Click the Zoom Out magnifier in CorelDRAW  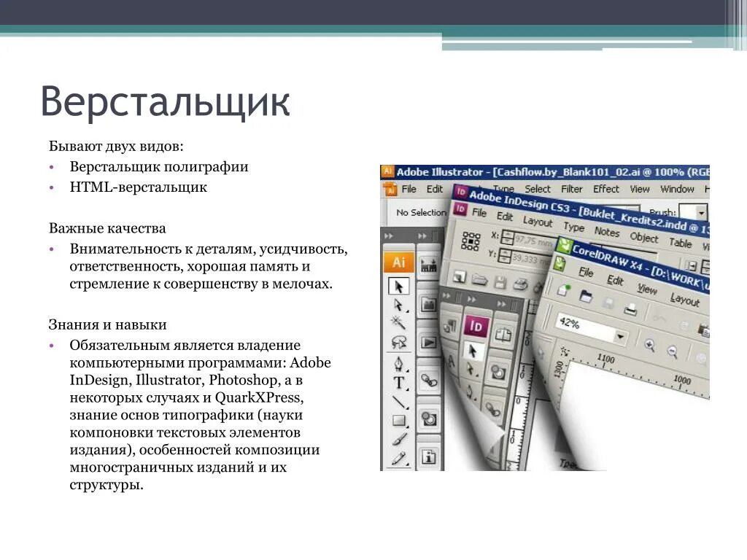coord(672,352)
